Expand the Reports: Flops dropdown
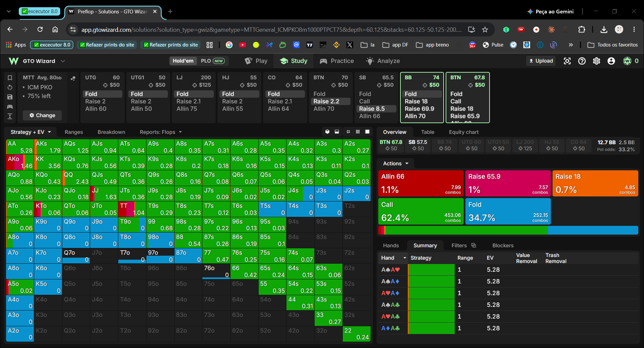This screenshot has height=348, width=644. (x=161, y=132)
